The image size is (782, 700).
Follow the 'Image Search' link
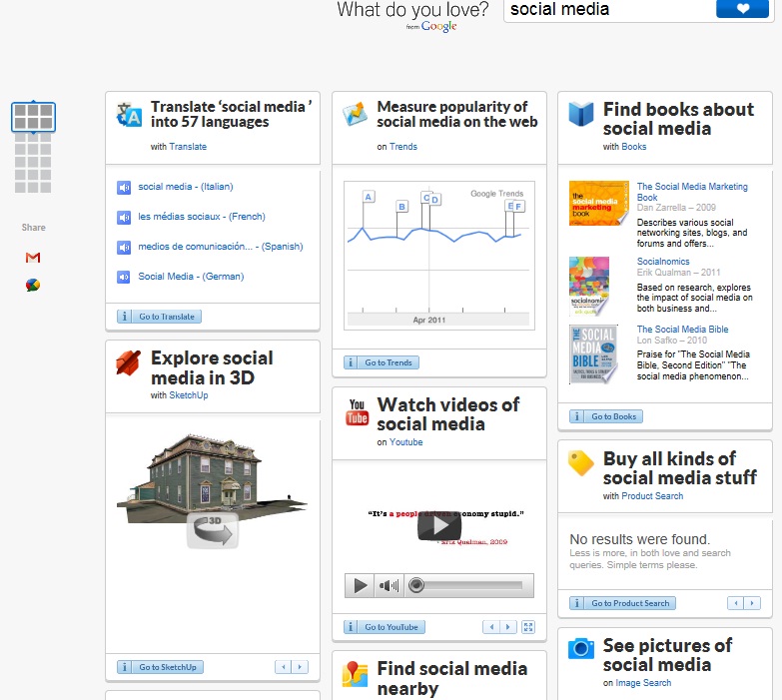[x=643, y=683]
